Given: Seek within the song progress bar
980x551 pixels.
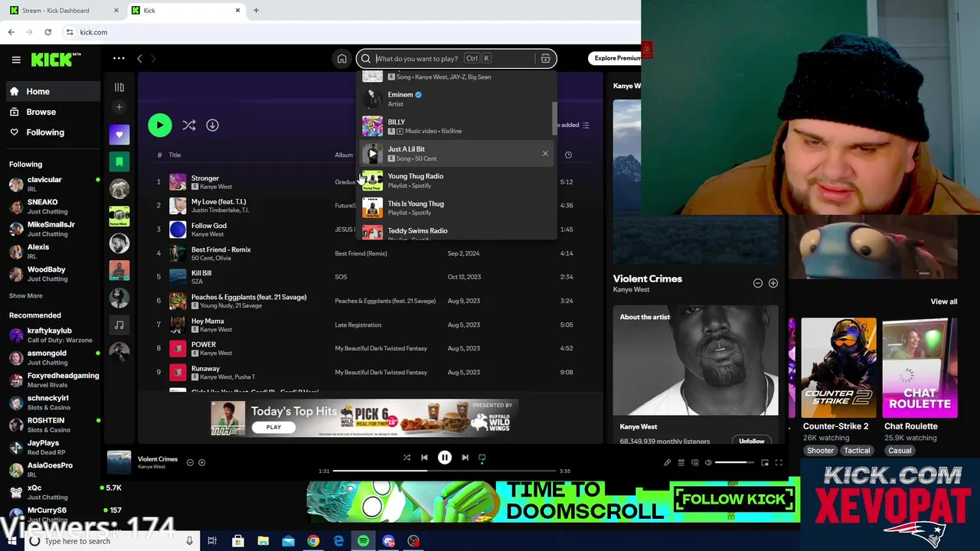Looking at the screenshot, I should (444, 471).
